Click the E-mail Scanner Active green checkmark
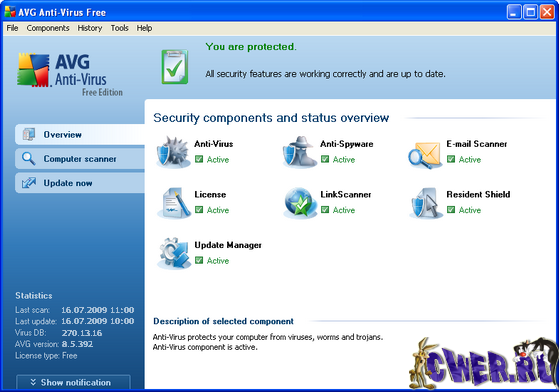 (x=451, y=159)
